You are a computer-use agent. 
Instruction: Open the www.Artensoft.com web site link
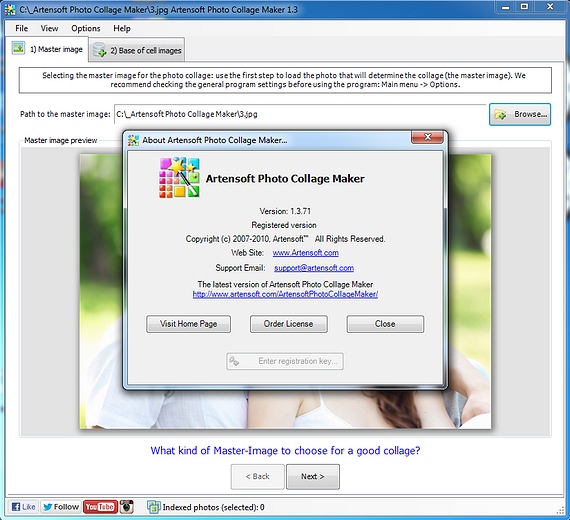pyautogui.click(x=306, y=253)
